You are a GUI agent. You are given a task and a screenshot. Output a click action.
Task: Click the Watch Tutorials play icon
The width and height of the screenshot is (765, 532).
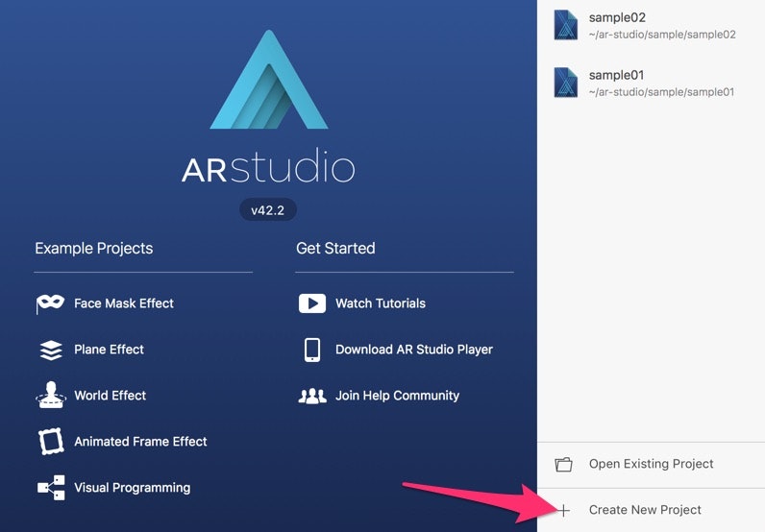(312, 303)
